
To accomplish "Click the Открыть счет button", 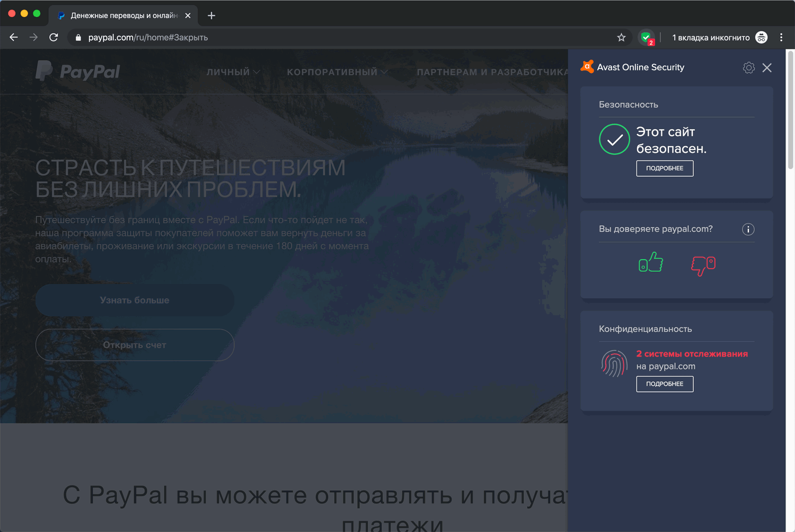I will [135, 344].
